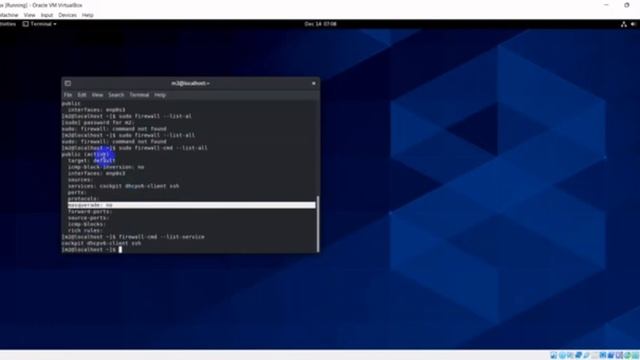
Task: Click the 'rich rules:' line
Action: [x=85, y=231]
